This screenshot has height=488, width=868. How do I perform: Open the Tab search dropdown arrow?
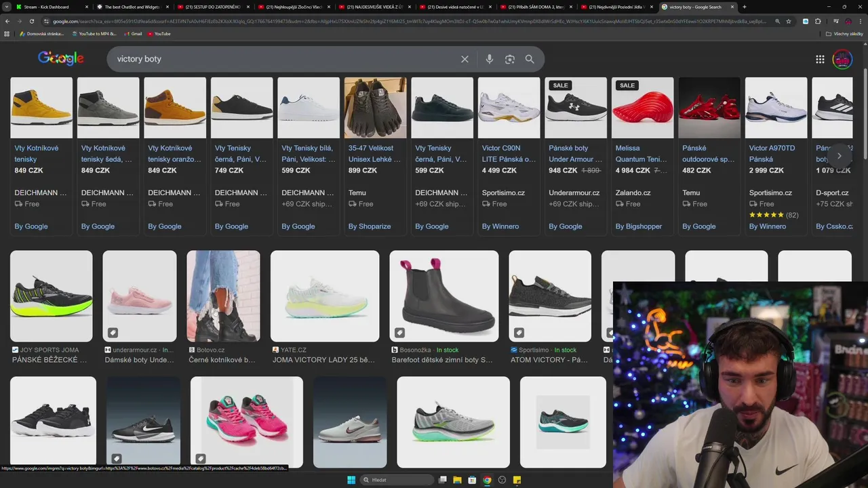click(7, 7)
